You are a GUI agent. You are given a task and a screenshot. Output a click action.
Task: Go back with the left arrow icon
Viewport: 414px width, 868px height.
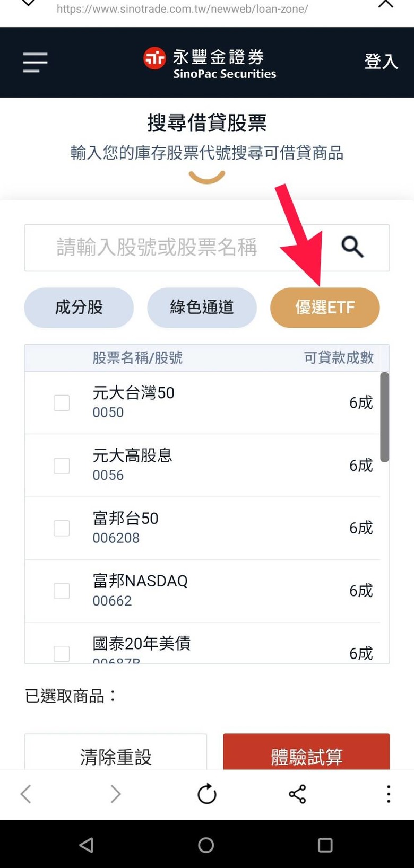[25, 794]
